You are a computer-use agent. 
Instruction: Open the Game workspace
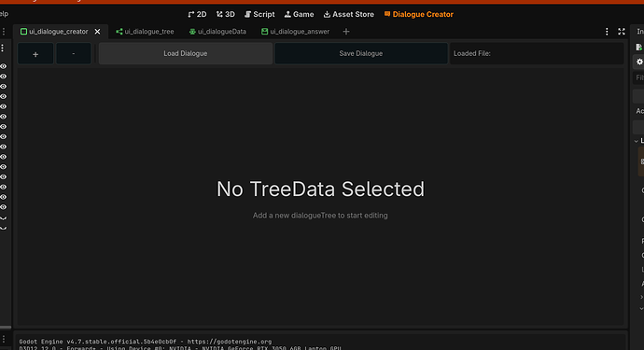(299, 14)
